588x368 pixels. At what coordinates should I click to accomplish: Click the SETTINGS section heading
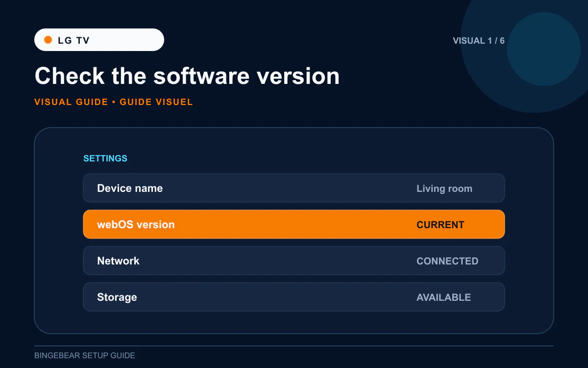tap(105, 158)
